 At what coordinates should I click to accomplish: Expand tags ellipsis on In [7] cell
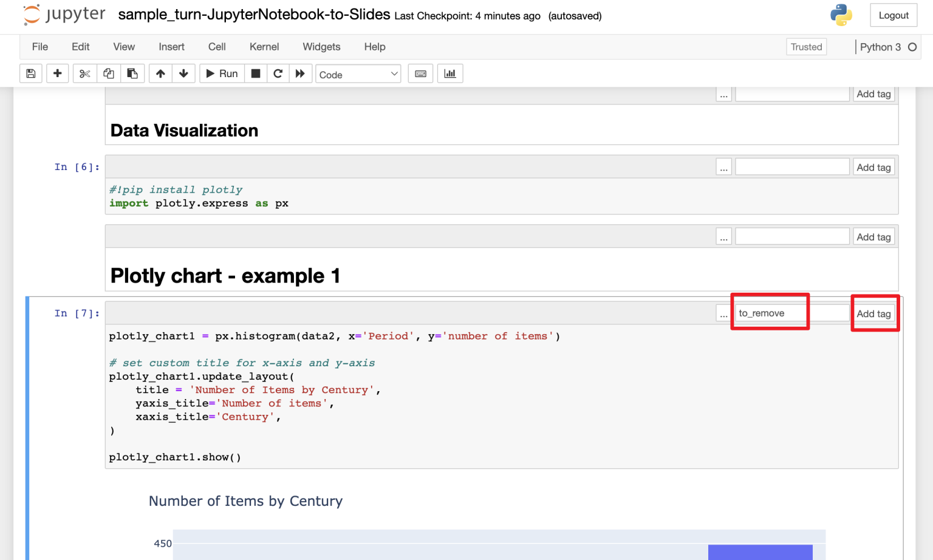coord(723,314)
